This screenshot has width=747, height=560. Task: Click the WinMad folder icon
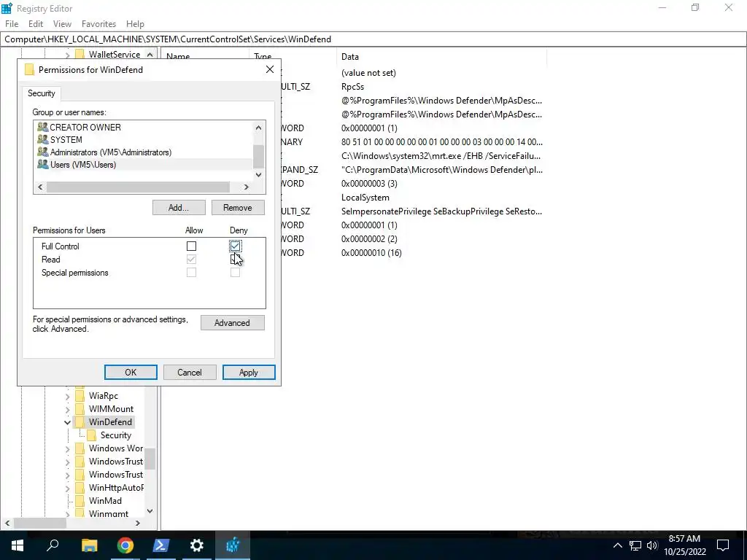click(x=80, y=501)
